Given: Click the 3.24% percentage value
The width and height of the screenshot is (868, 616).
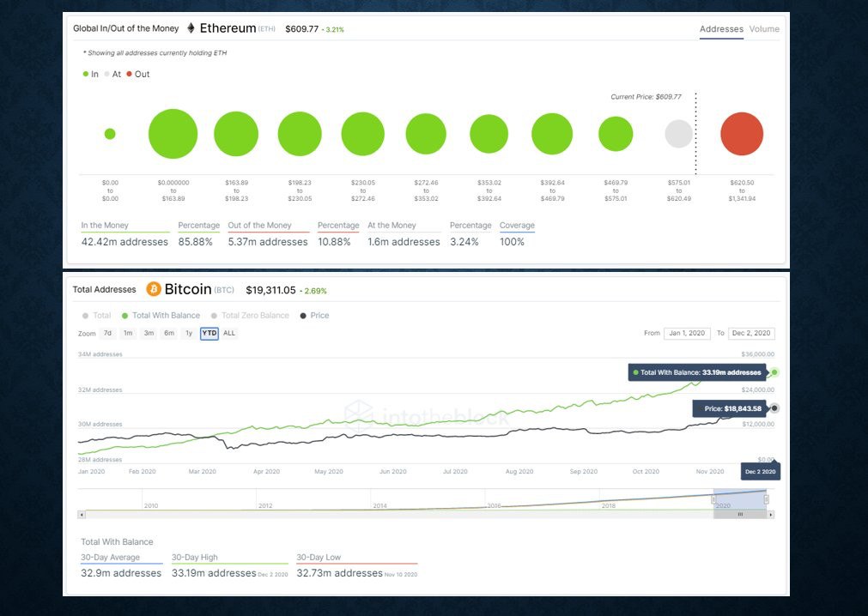Looking at the screenshot, I should pyautogui.click(x=464, y=242).
